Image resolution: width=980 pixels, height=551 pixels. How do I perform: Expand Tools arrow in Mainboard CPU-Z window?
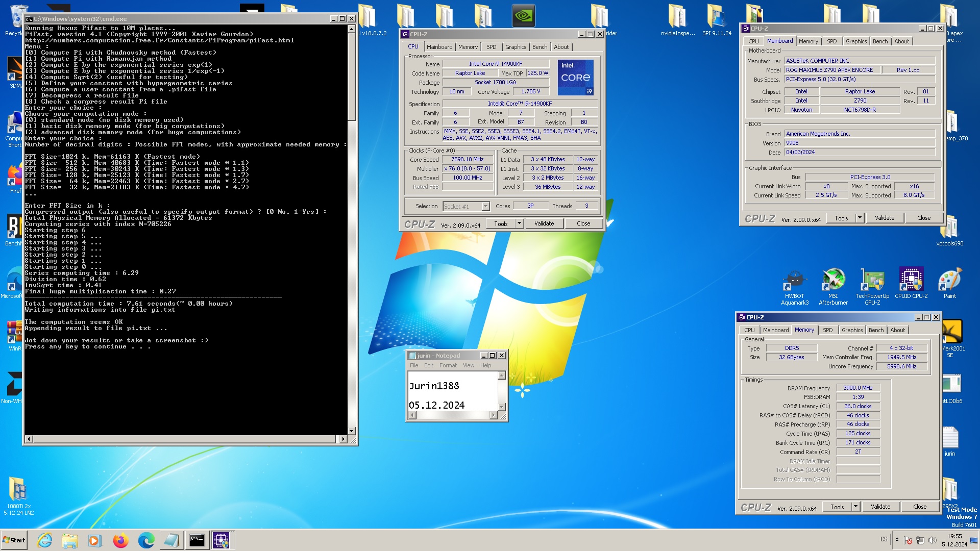[x=860, y=218]
